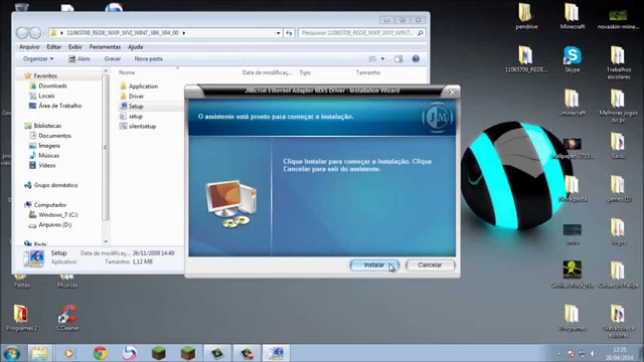Sort by the Tamanho column header

click(368, 72)
